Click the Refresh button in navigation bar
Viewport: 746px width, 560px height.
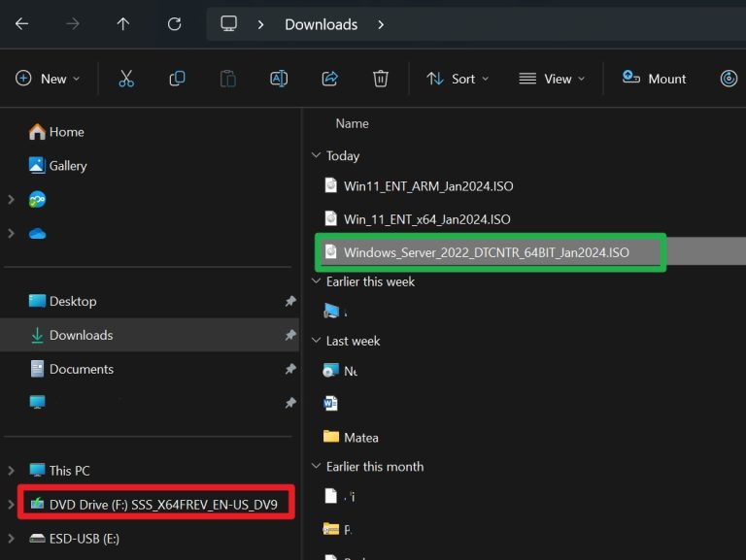click(x=175, y=24)
